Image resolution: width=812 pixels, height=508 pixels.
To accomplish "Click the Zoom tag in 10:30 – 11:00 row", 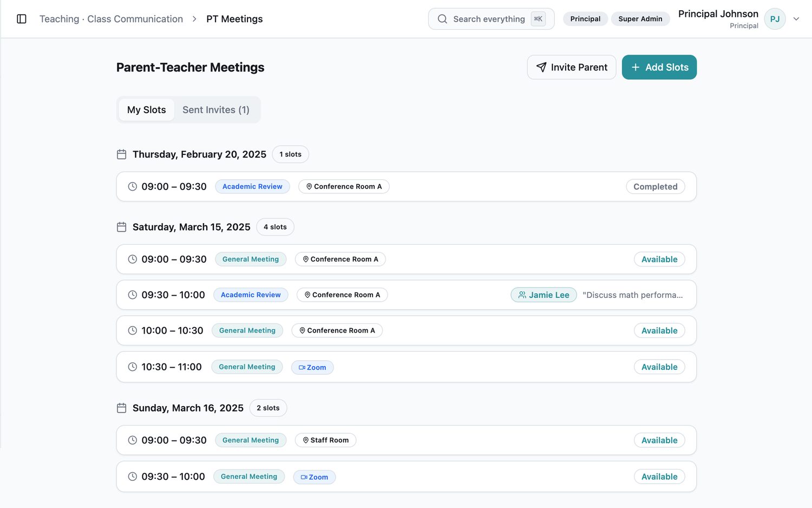I will click(x=312, y=367).
